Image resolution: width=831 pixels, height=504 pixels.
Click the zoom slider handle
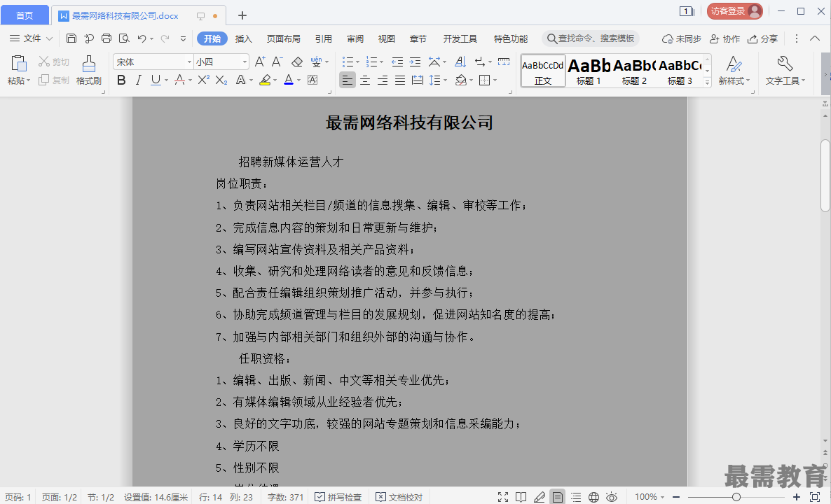pos(736,497)
